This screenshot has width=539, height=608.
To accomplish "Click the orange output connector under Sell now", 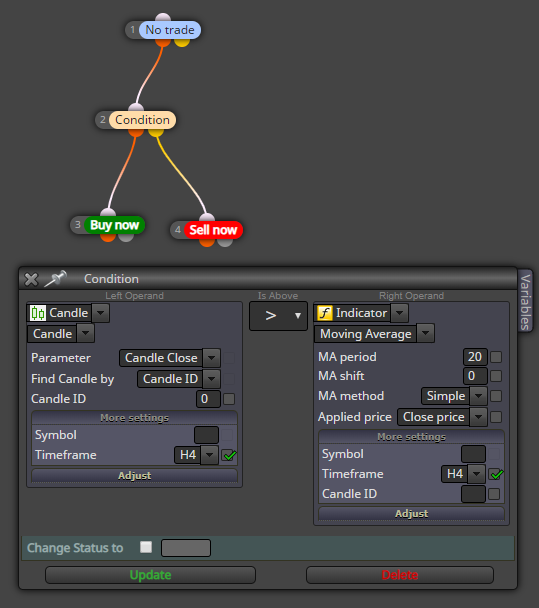I will coord(207,242).
